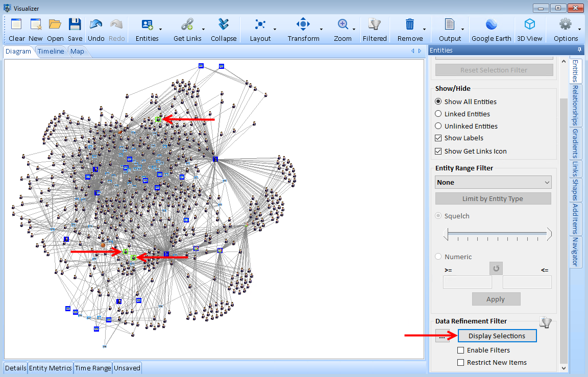Screen dimensions: 588x377
Task: Click Limit by Entity Type button
Action: click(x=493, y=198)
